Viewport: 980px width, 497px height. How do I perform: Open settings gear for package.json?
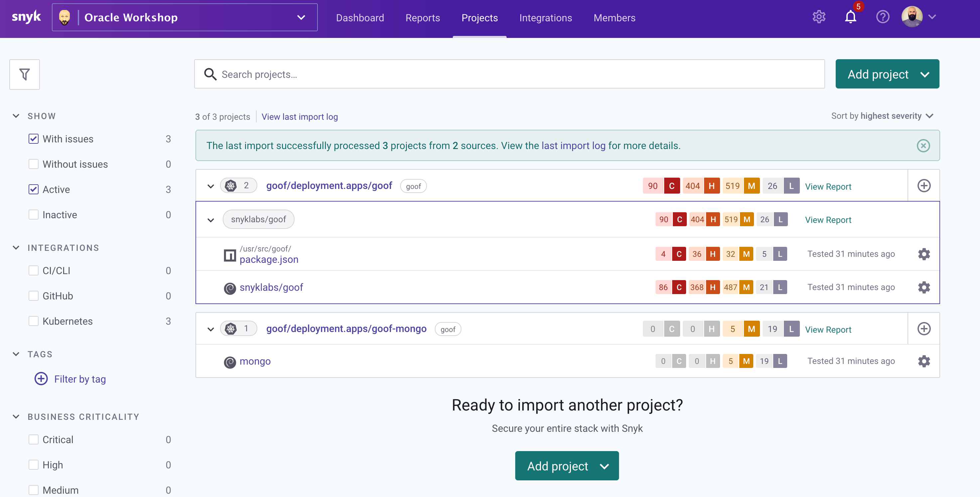click(924, 254)
